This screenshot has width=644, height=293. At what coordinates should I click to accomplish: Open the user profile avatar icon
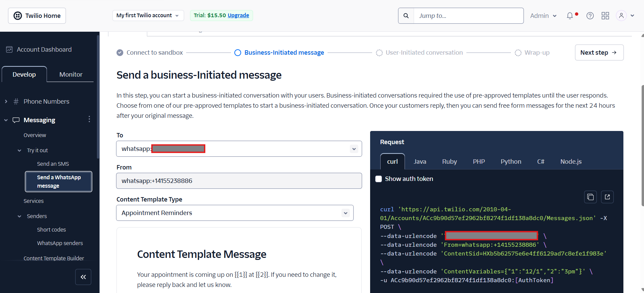pos(621,16)
